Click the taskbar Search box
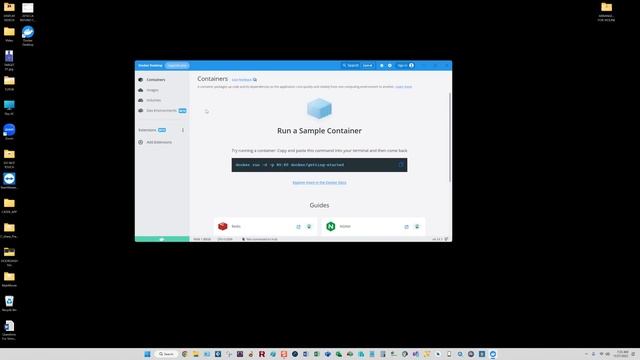The width and height of the screenshot is (640, 360). tap(166, 354)
